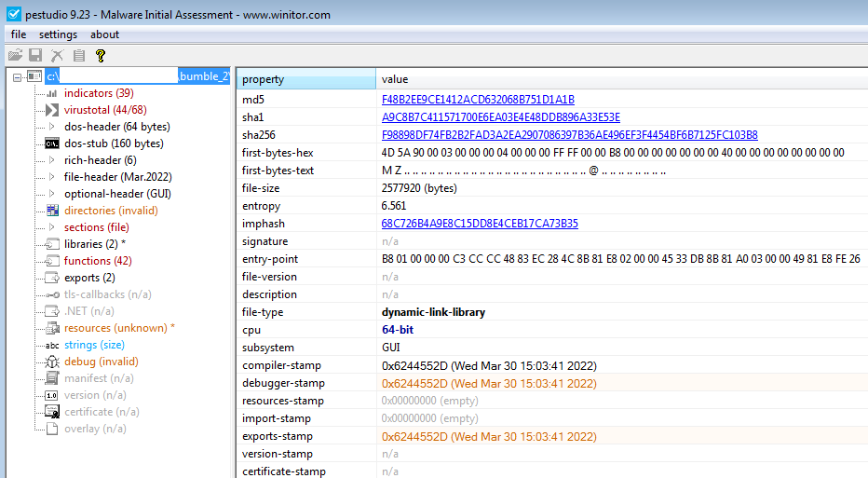
Task: Click the directories grid icon
Action: [x=52, y=211]
